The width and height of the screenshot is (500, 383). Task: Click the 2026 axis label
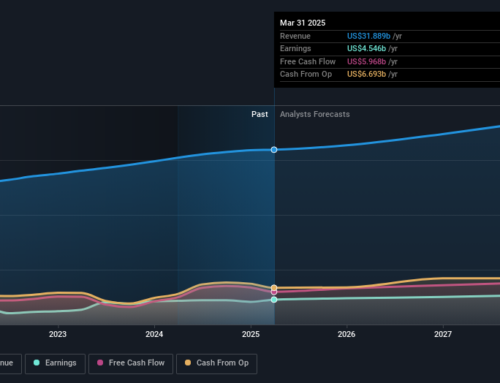point(347,334)
